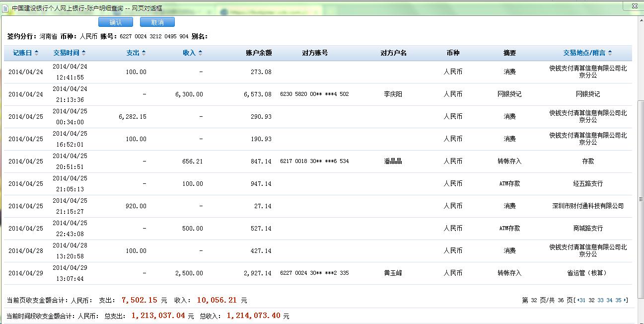This screenshot has height=324, width=644.
Task: Sort by 支出 column arrow icon
Action: click(x=144, y=53)
